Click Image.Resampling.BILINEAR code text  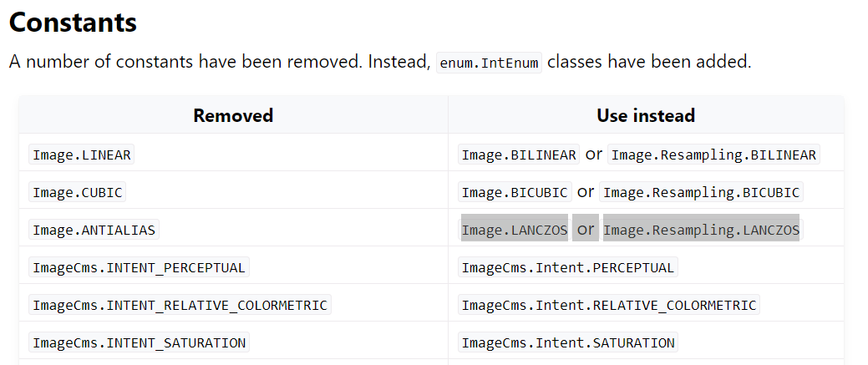pyautogui.click(x=713, y=155)
